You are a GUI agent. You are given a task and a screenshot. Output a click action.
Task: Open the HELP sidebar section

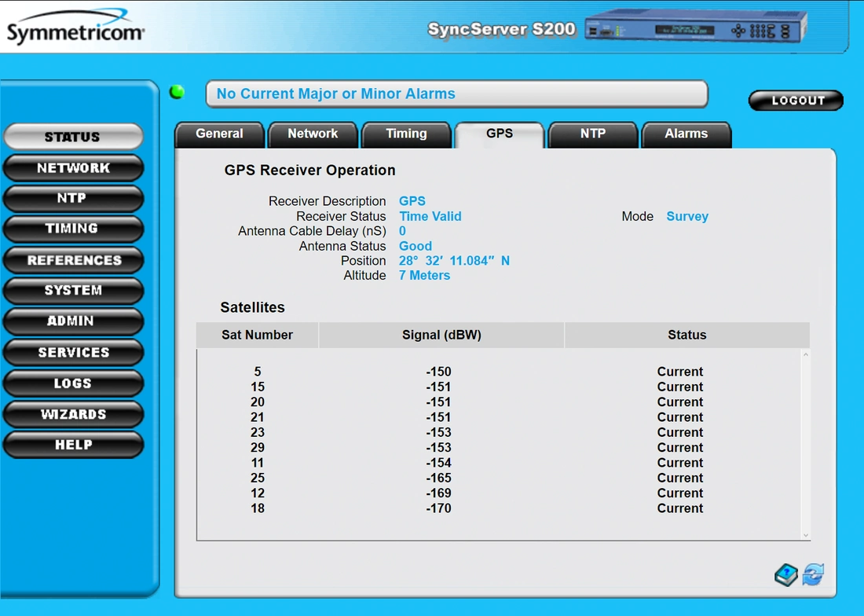73,445
